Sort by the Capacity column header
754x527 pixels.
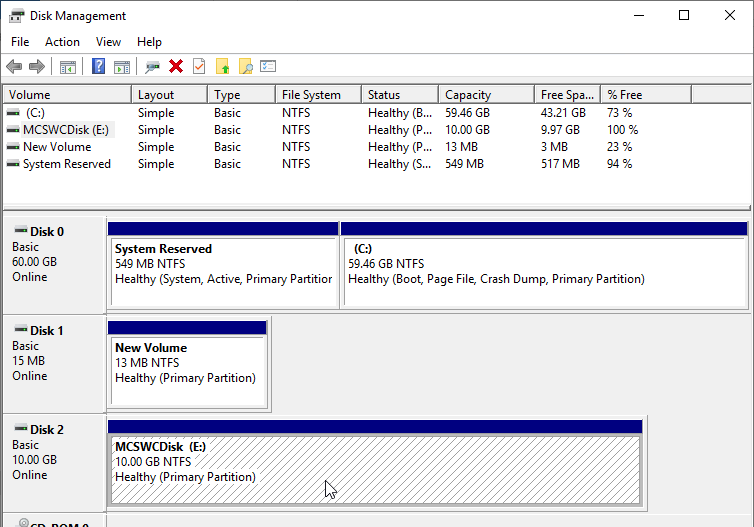[468, 95]
